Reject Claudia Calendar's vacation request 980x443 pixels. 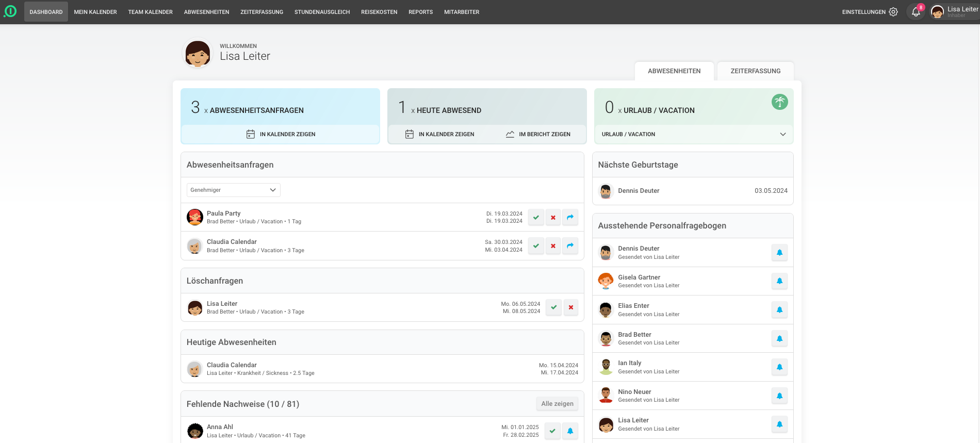pyautogui.click(x=553, y=246)
